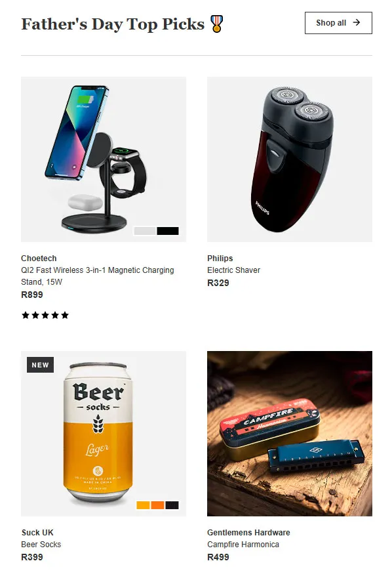Open the Electric Shaver product title

[233, 270]
